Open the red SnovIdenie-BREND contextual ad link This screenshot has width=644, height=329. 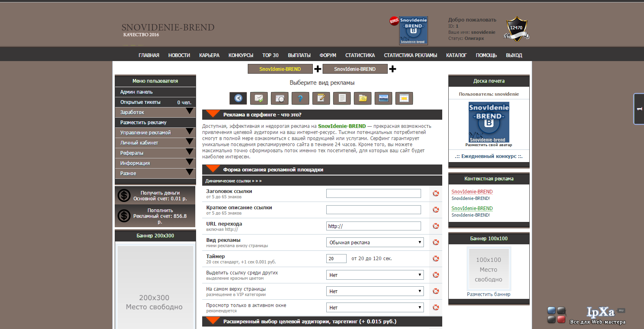(472, 192)
